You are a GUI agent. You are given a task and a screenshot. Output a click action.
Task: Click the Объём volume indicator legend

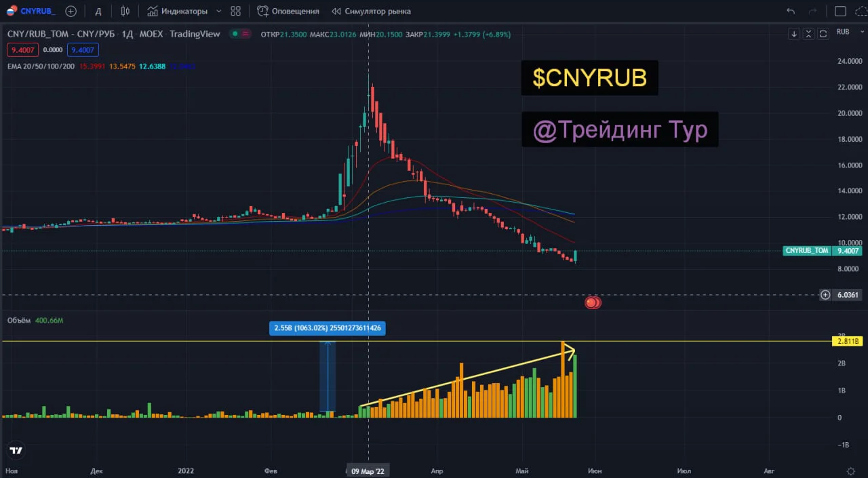(19, 321)
